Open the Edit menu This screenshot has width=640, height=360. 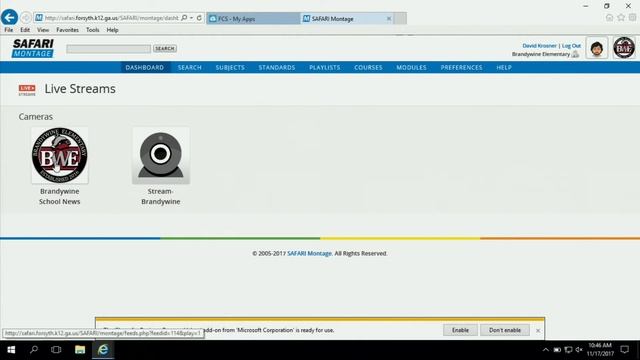click(25, 30)
